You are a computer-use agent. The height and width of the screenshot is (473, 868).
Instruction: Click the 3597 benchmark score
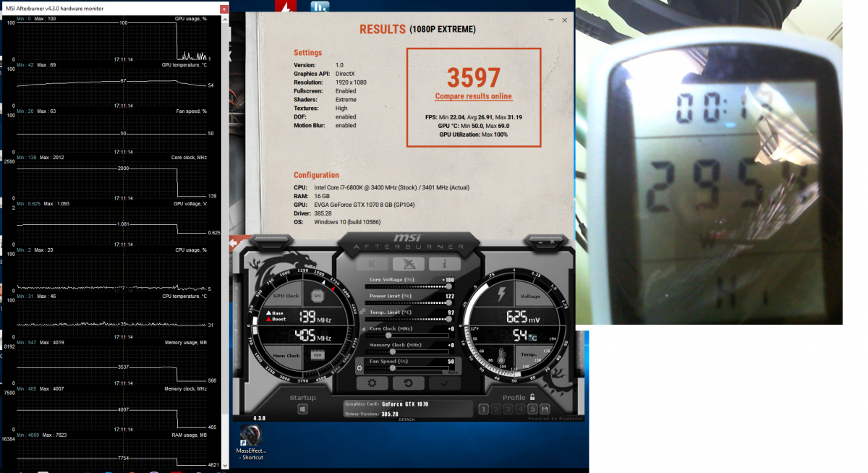tap(474, 77)
